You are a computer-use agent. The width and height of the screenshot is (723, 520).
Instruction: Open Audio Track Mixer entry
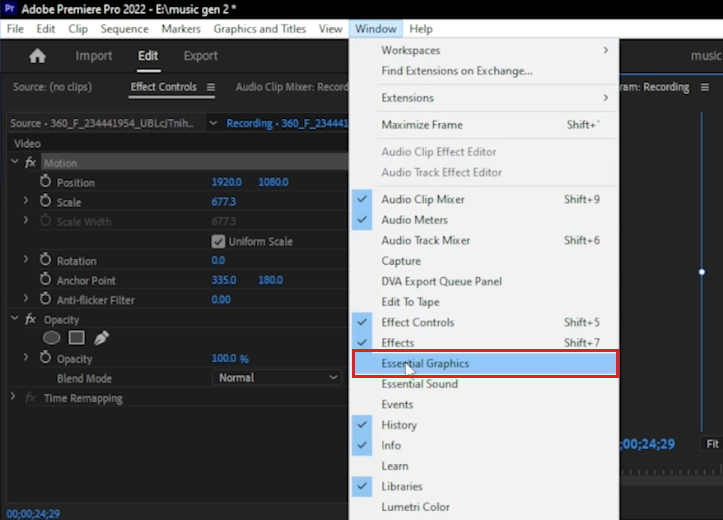coord(484,240)
